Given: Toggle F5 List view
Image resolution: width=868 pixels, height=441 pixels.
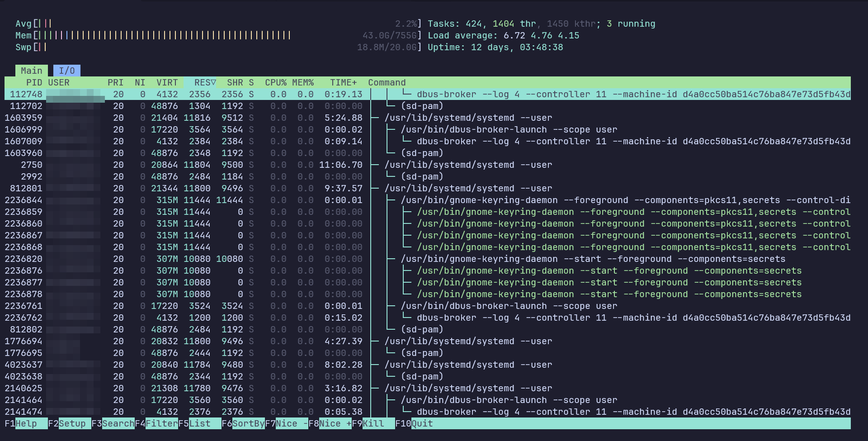Looking at the screenshot, I should click(200, 423).
